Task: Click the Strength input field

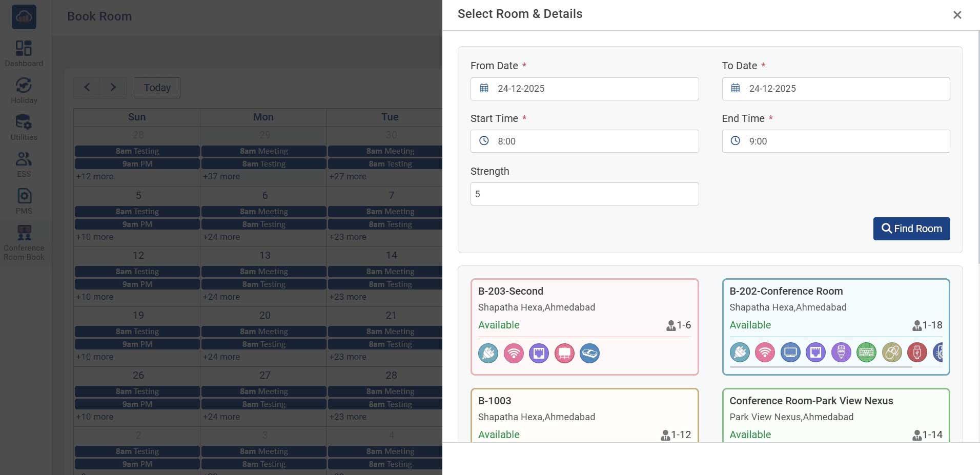Action: point(584,194)
